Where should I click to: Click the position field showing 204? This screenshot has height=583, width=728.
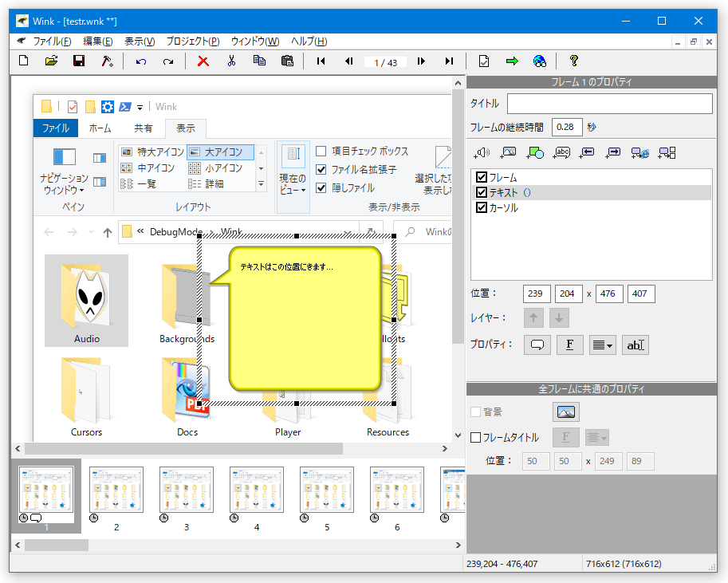coord(569,293)
